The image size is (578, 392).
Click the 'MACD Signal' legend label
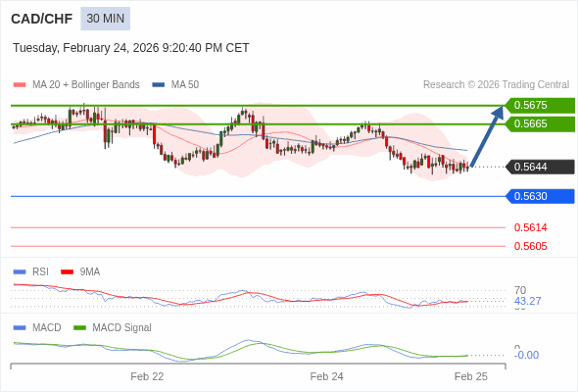pos(121,328)
